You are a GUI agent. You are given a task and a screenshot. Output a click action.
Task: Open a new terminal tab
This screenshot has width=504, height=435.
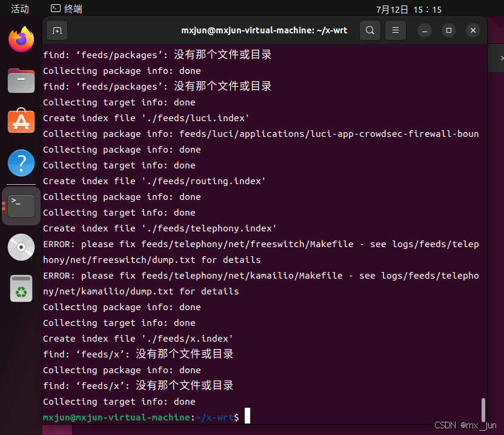tap(57, 30)
